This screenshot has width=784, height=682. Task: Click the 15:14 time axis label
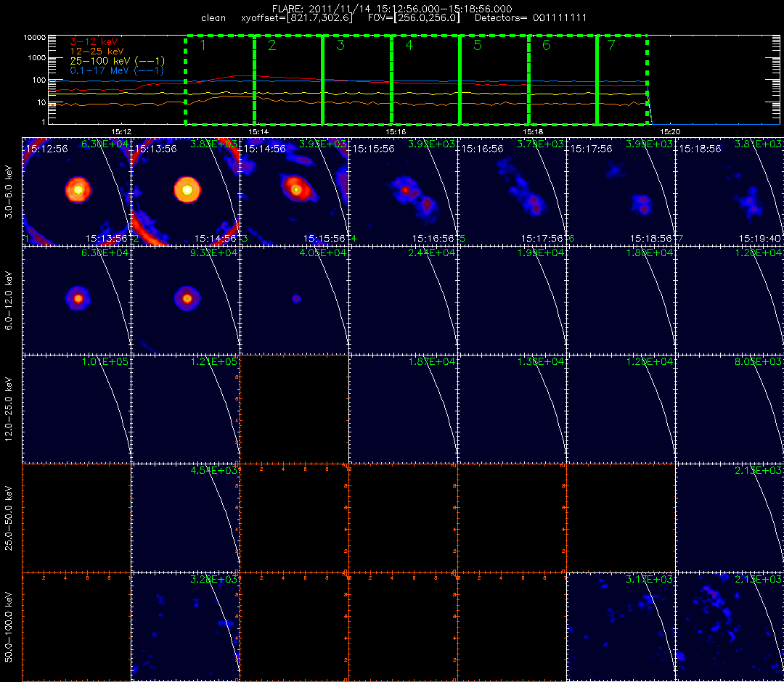[x=258, y=131]
